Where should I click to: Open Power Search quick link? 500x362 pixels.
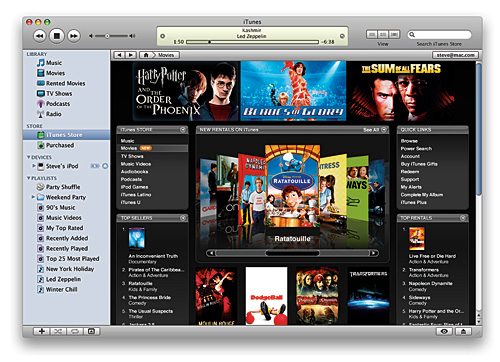click(416, 149)
